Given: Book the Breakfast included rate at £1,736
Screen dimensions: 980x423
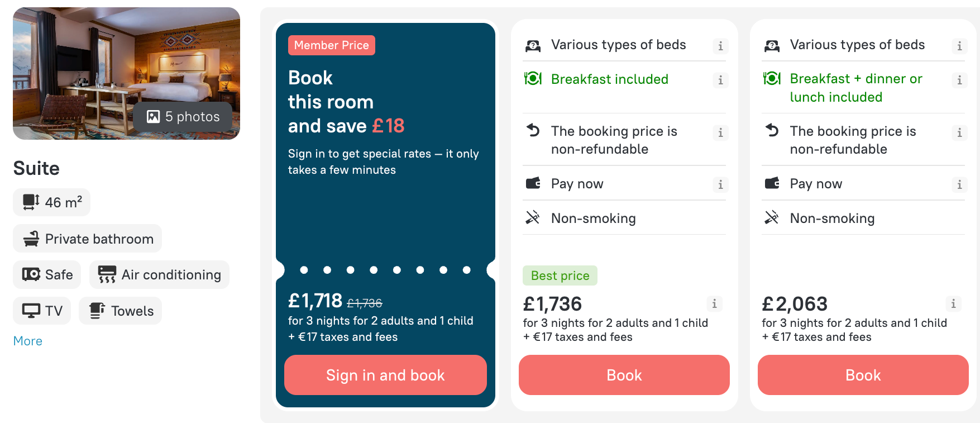Looking at the screenshot, I should click(624, 375).
